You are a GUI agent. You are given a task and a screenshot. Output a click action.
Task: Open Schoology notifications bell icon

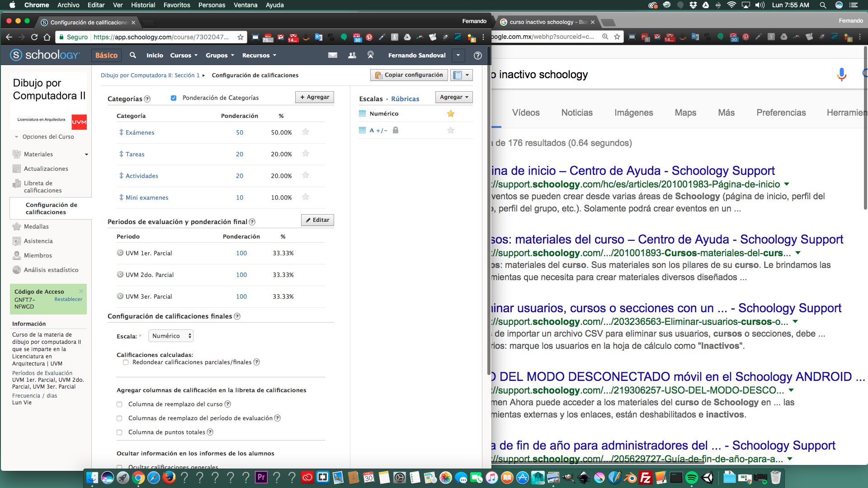[370, 55]
